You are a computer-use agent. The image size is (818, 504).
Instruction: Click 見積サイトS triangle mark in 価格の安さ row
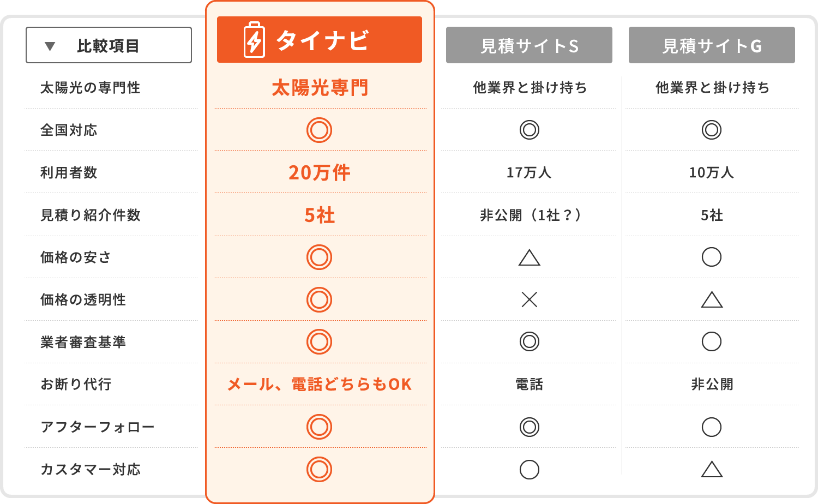click(x=529, y=257)
